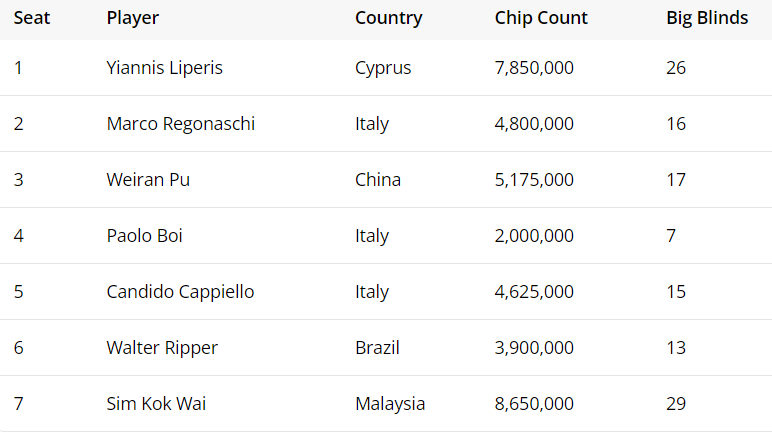Click big blinds value 29
Image resolution: width=772 pixels, height=435 pixels.
click(x=676, y=404)
